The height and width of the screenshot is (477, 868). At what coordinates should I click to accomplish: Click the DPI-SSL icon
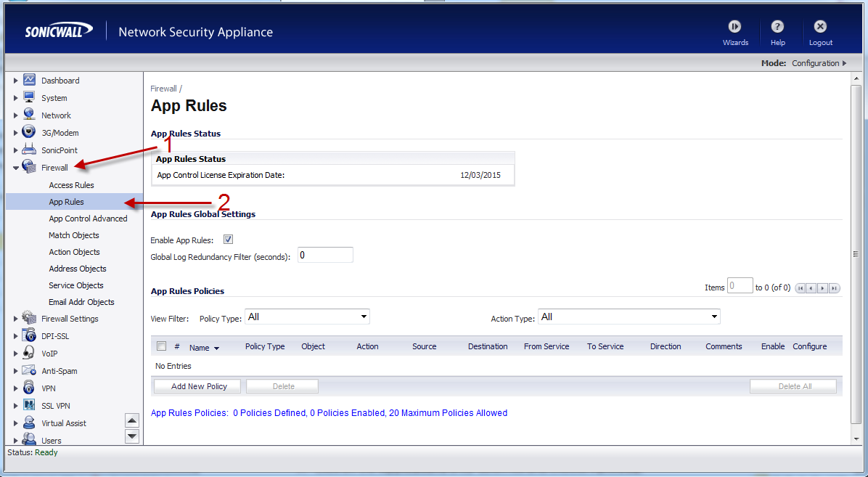click(29, 335)
